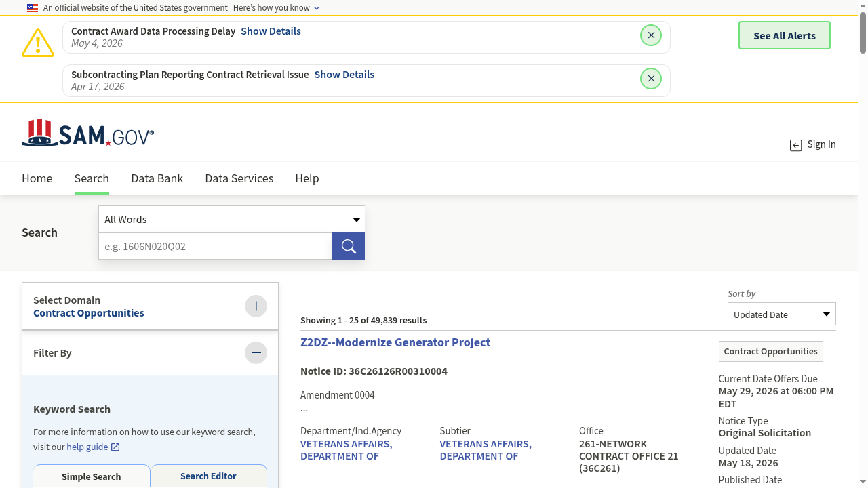
Task: Expand Select Domain with plus icon
Action: tap(256, 306)
